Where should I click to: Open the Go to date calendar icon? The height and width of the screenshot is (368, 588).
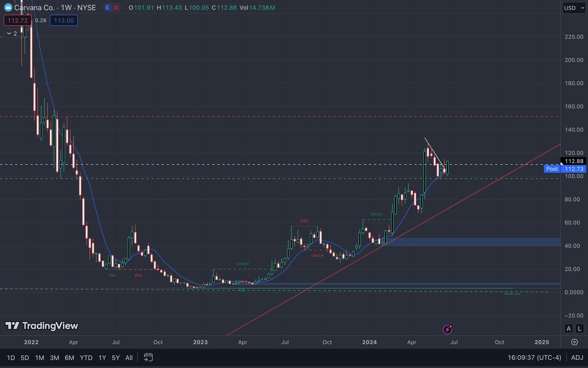149,358
